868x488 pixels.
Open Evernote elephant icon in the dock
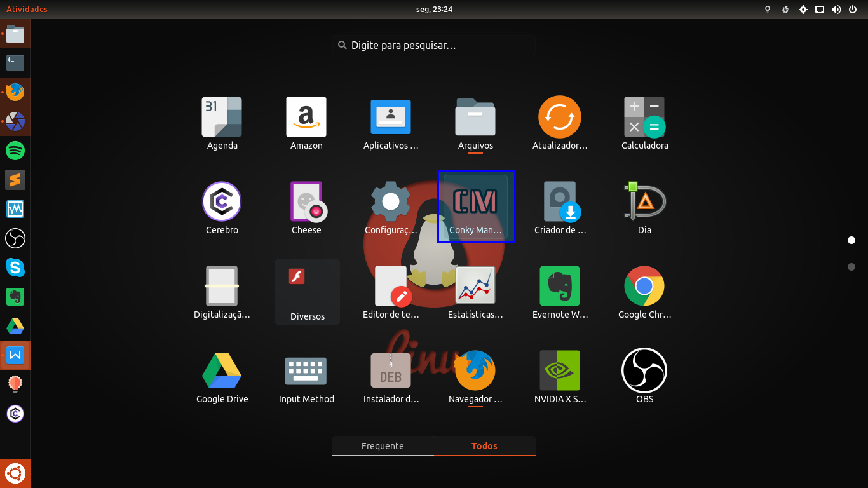coord(15,297)
